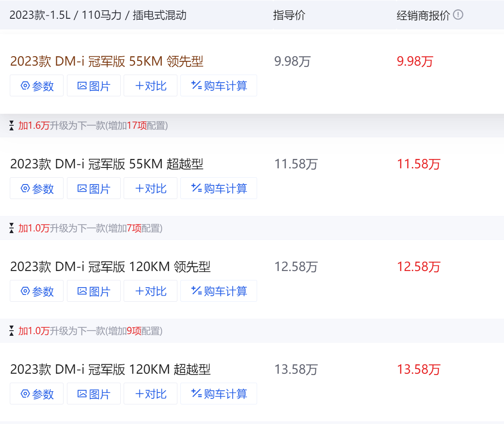Click the 12.58万 dealer price in red
Viewport: 504px width, 424px height.
[418, 267]
